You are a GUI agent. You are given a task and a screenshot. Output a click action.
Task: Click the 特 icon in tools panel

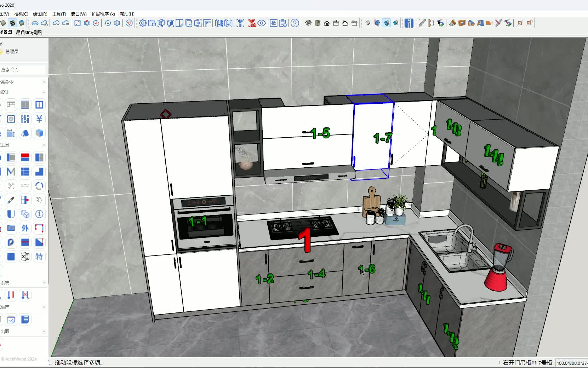[x=39, y=257]
